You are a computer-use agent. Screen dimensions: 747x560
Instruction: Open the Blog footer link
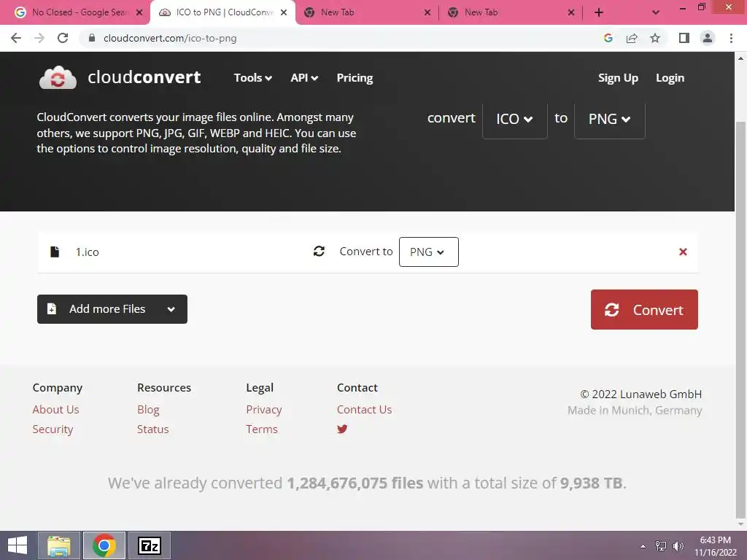tap(148, 410)
